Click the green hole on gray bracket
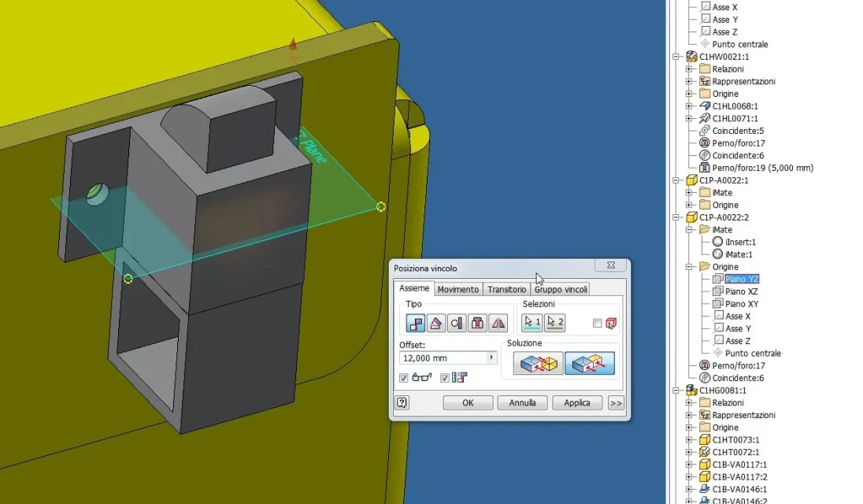The image size is (863, 504). 98,195
